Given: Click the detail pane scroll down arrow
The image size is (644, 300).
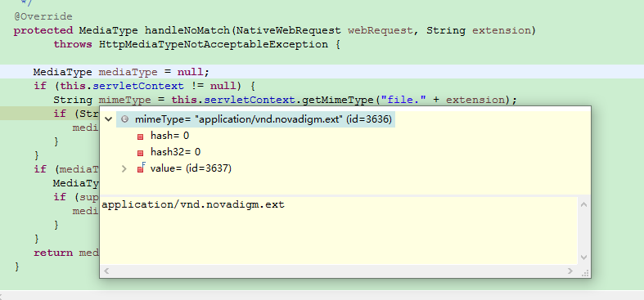Looking at the screenshot, I should (x=583, y=257).
